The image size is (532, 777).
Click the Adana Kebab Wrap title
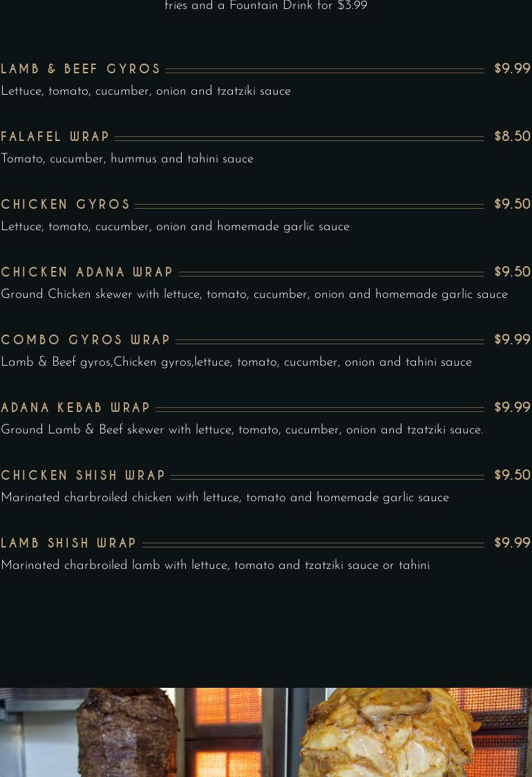[76, 408]
